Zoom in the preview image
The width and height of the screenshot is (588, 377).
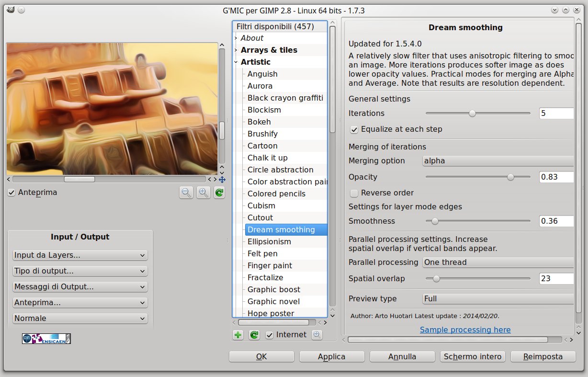pos(204,193)
